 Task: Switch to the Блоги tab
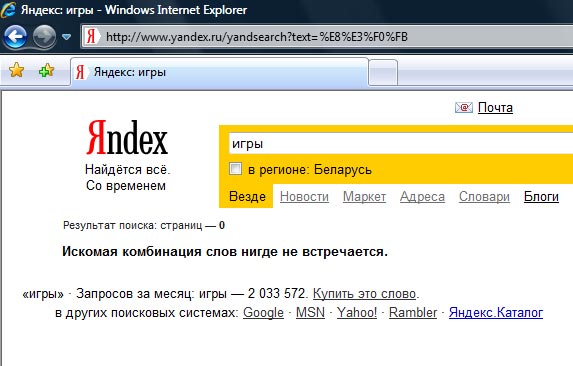pos(541,197)
